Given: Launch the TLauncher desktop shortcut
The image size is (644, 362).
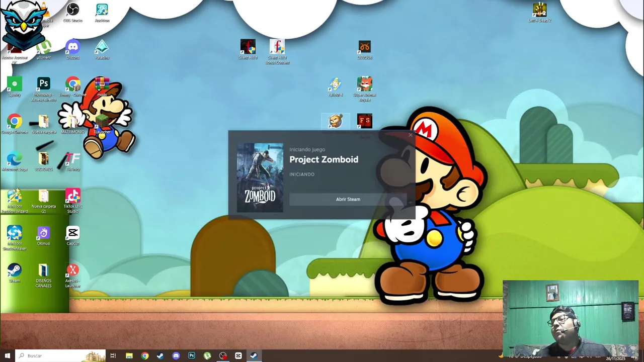Looking at the screenshot, I should point(102,125).
